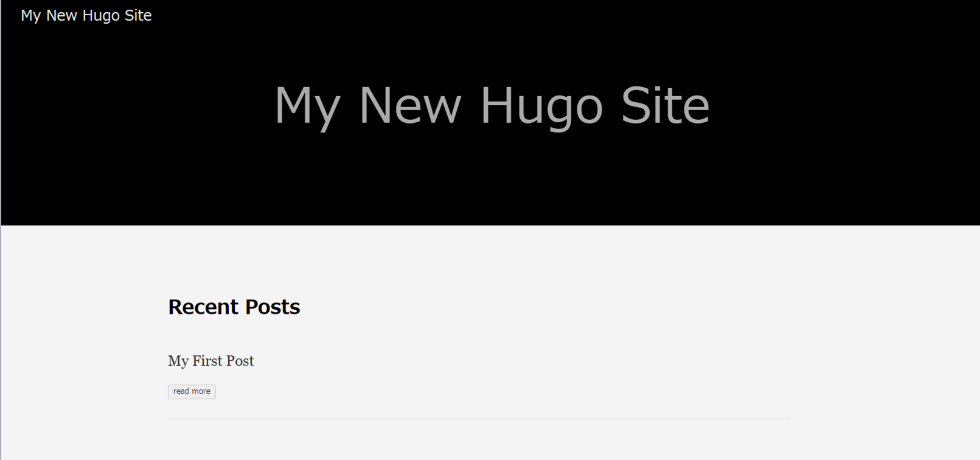Screen dimensions: 980x460
Task: Click "New" in the large hero heading
Action: [x=409, y=105]
